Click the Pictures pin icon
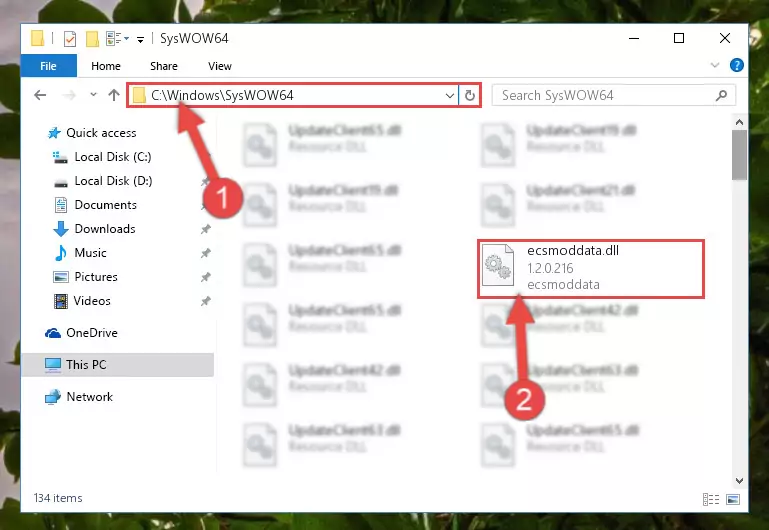 click(x=205, y=277)
